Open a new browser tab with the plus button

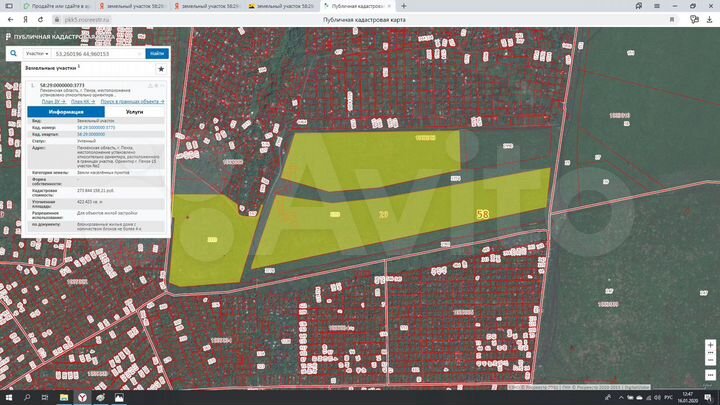(x=405, y=6)
